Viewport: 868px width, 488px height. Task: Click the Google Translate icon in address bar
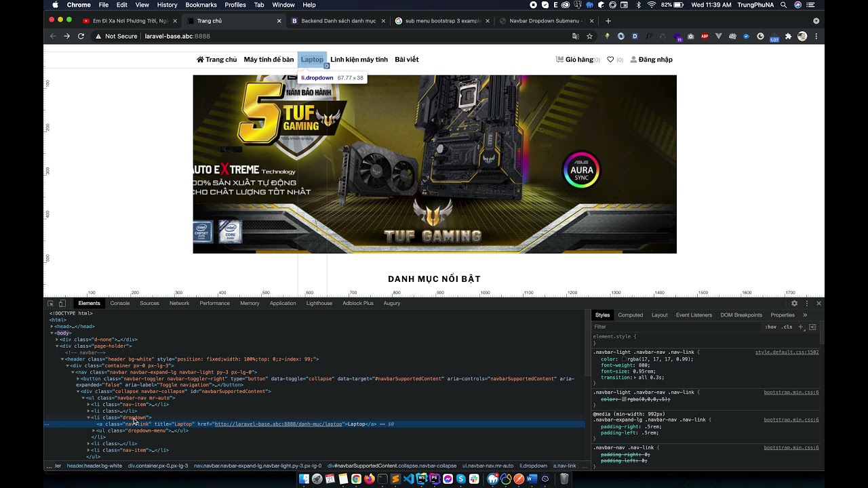click(x=576, y=36)
